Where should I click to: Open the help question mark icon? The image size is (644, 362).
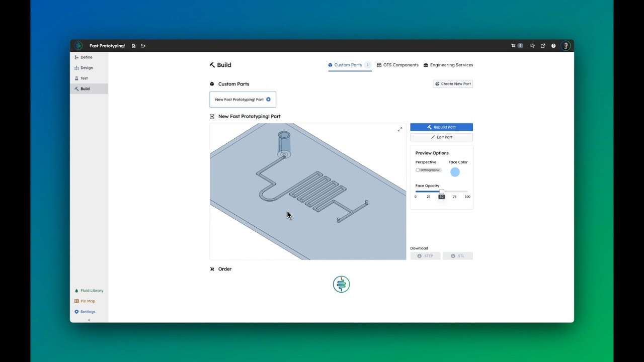click(553, 46)
